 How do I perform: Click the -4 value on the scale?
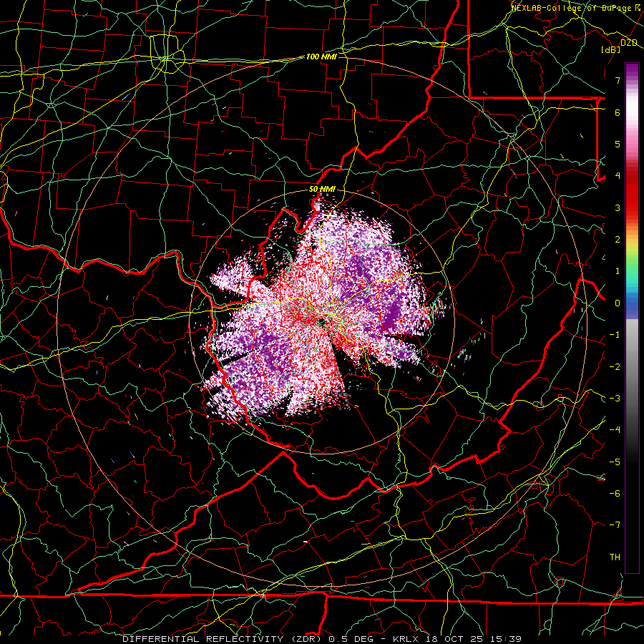click(615, 430)
